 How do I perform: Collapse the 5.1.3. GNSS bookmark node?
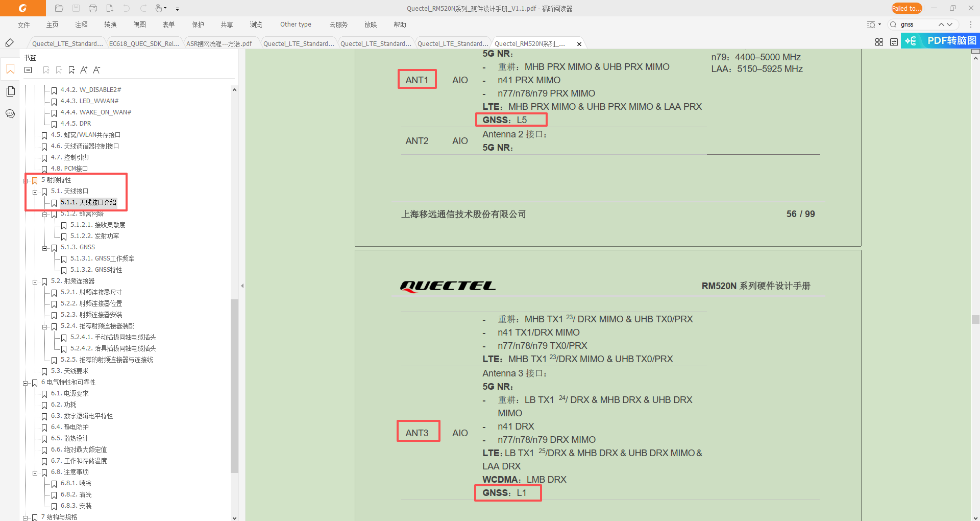pyautogui.click(x=45, y=248)
